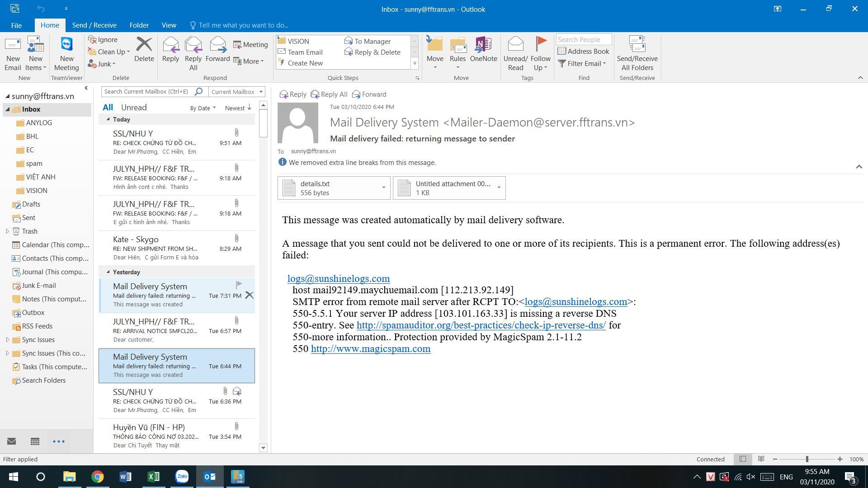This screenshot has width=868, height=488.
Task: Click Search Current Mailbox field
Action: pos(148,92)
